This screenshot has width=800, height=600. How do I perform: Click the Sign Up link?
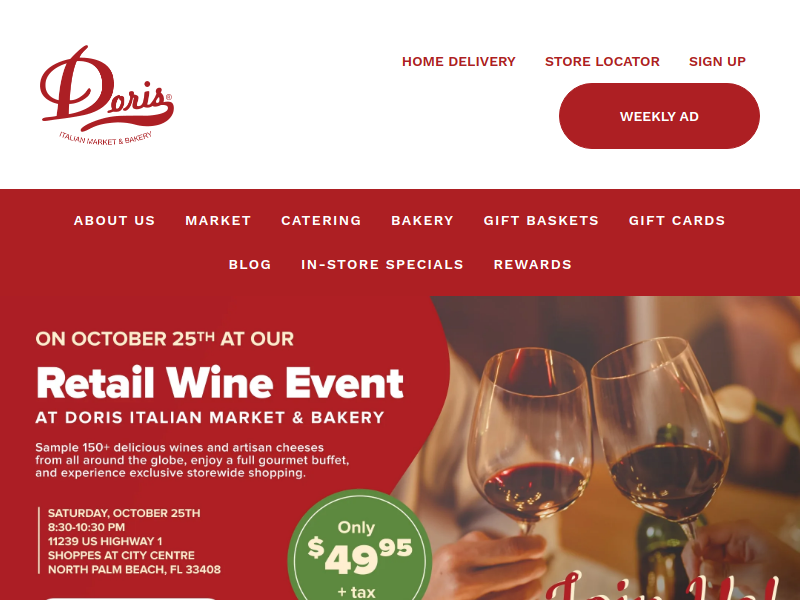[x=717, y=62]
